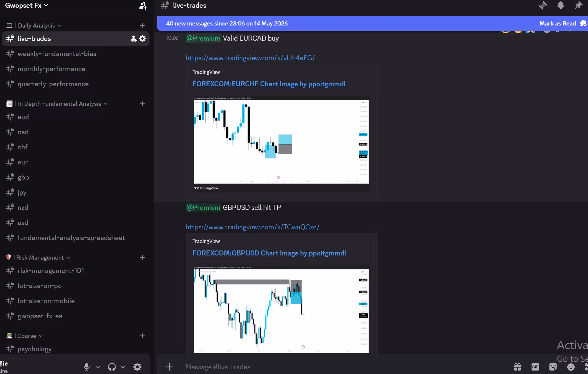
Task: Mute the microphone
Action: (87, 367)
